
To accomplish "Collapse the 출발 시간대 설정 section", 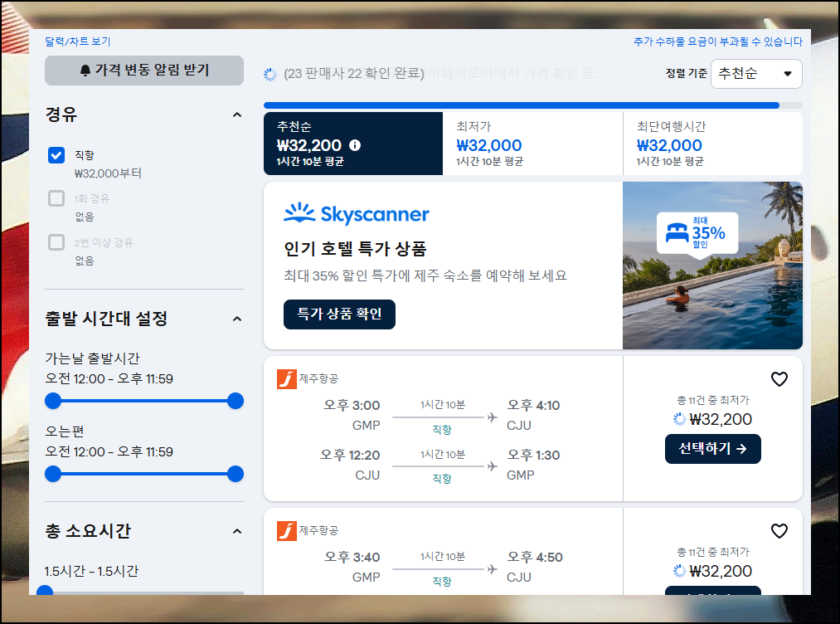I will pos(237,319).
